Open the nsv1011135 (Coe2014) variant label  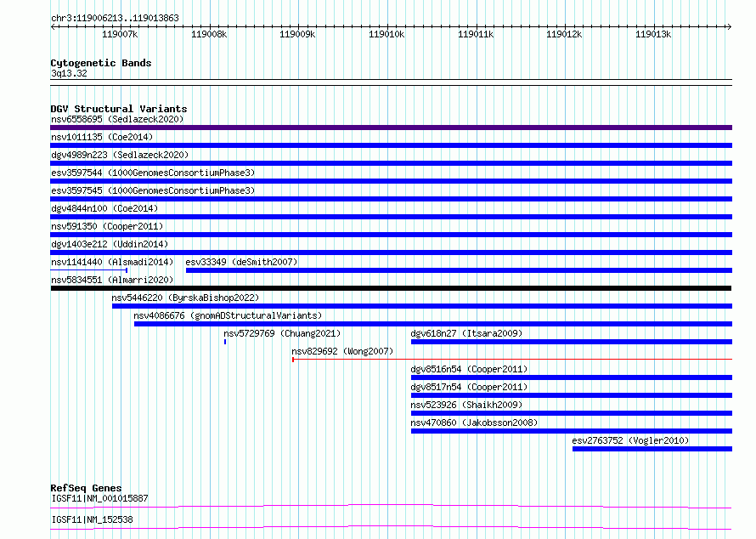click(x=102, y=137)
